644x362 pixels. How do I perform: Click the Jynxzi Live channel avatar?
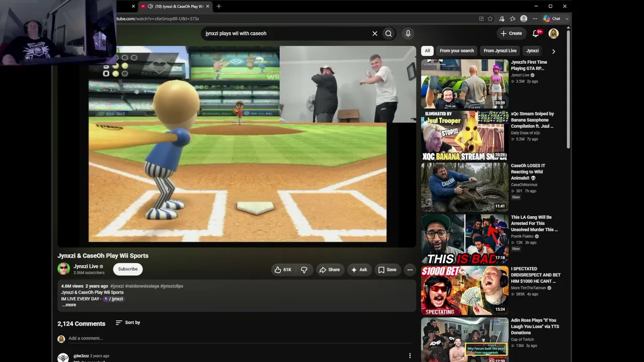pos(63,269)
